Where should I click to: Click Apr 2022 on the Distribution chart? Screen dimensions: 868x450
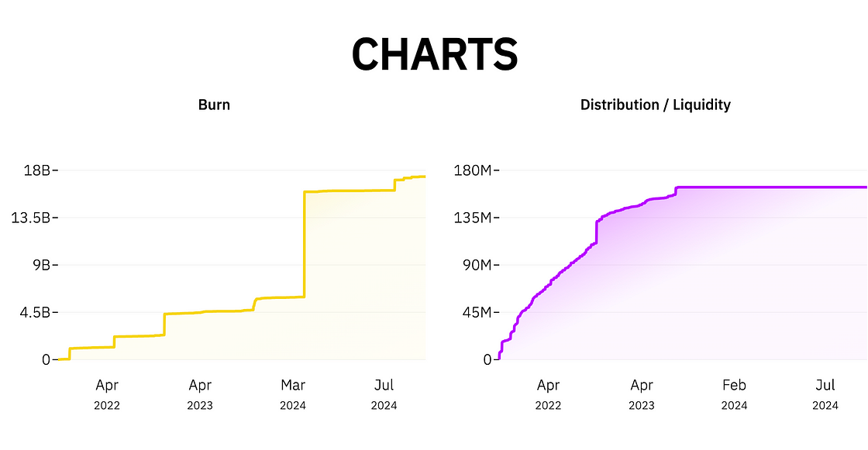click(x=548, y=393)
